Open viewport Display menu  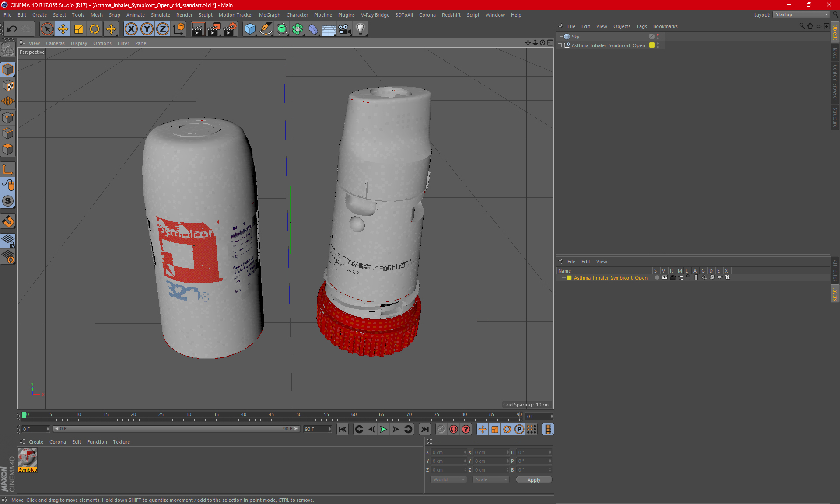coord(79,43)
